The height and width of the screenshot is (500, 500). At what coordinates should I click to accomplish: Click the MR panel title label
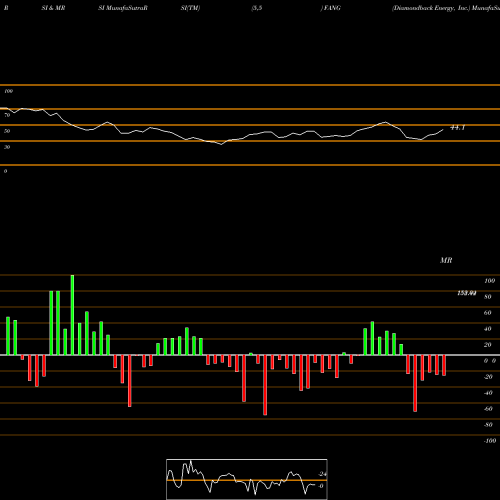pyautogui.click(x=446, y=260)
